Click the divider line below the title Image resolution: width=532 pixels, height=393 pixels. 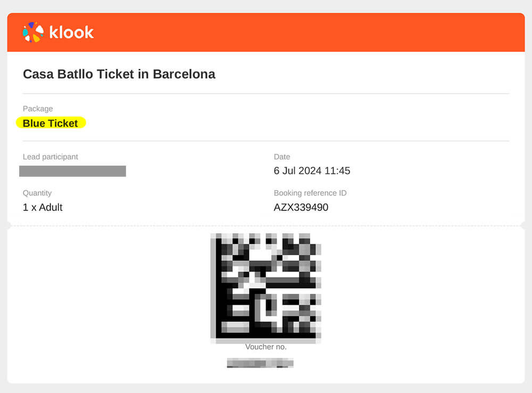point(266,93)
